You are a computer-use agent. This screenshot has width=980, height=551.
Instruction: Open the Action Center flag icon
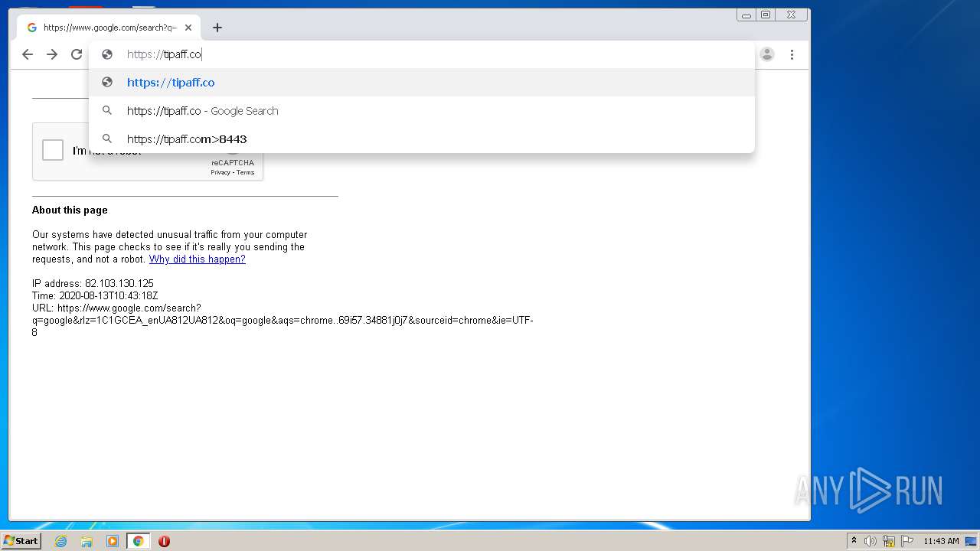point(907,541)
